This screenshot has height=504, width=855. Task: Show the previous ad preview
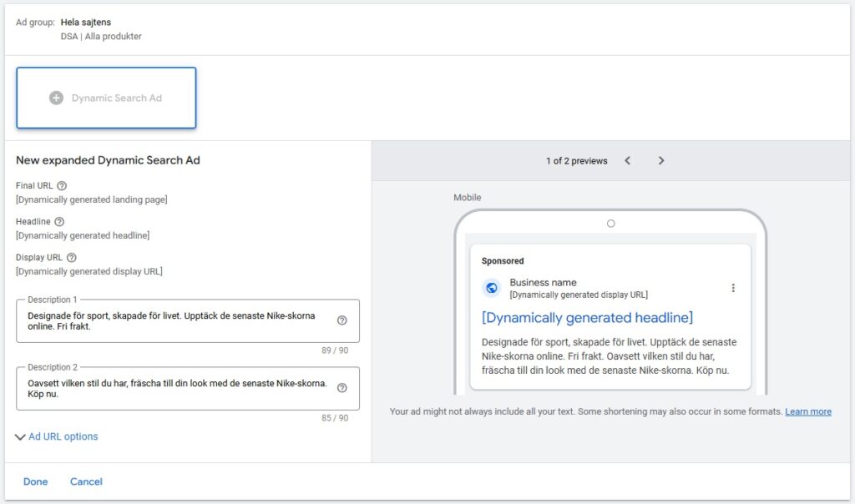628,161
